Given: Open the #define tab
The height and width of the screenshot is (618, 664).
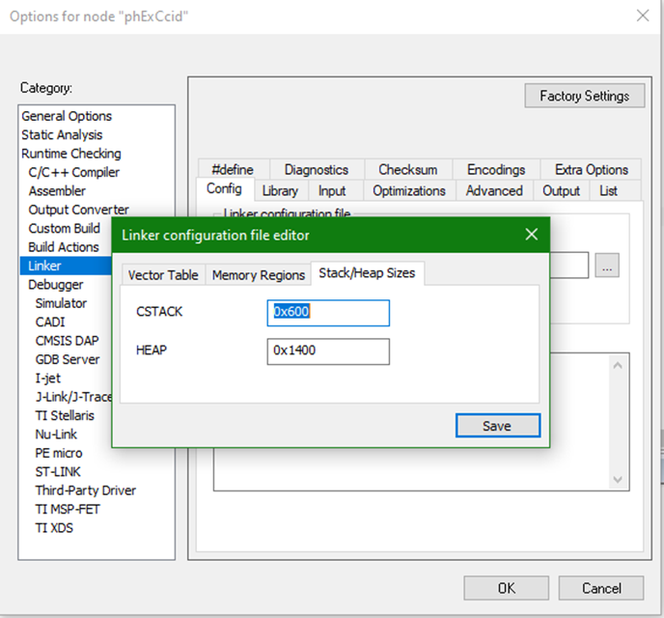Looking at the screenshot, I should (x=233, y=169).
